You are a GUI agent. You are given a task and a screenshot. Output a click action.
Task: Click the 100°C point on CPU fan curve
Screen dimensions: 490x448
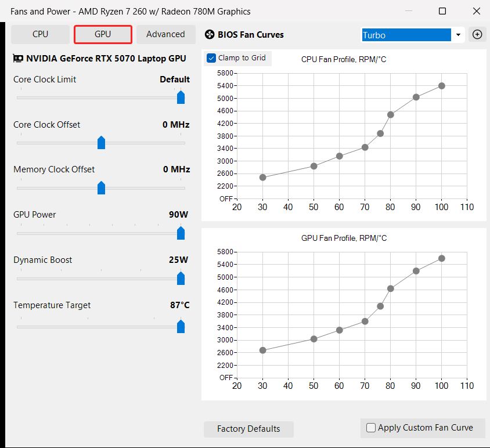pos(442,86)
